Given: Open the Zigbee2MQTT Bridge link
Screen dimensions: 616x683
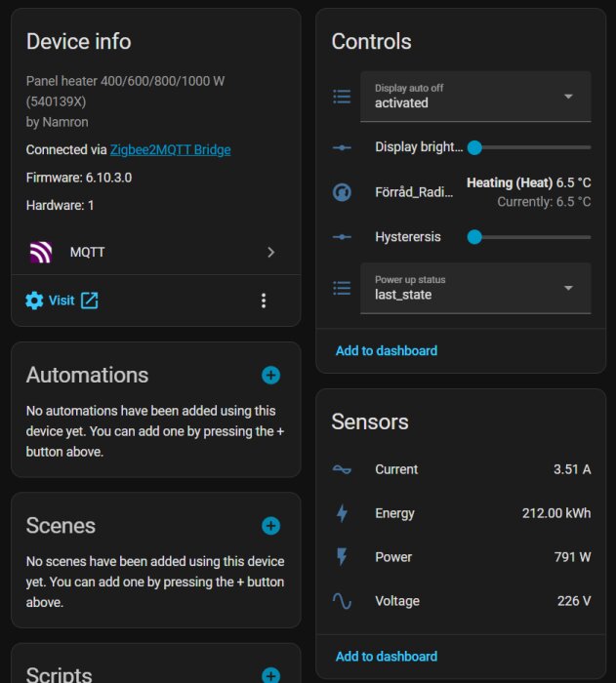Looking at the screenshot, I should pyautogui.click(x=170, y=150).
